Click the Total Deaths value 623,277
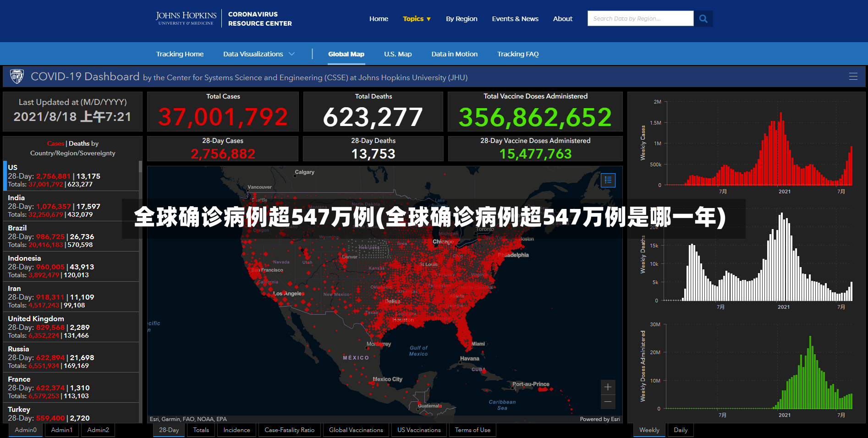The height and width of the screenshot is (438, 868). 373,117
